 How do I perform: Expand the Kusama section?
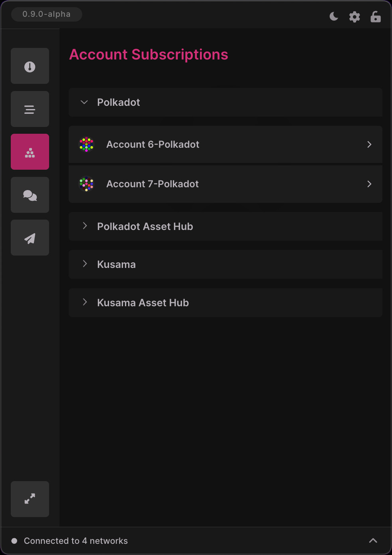pos(226,264)
